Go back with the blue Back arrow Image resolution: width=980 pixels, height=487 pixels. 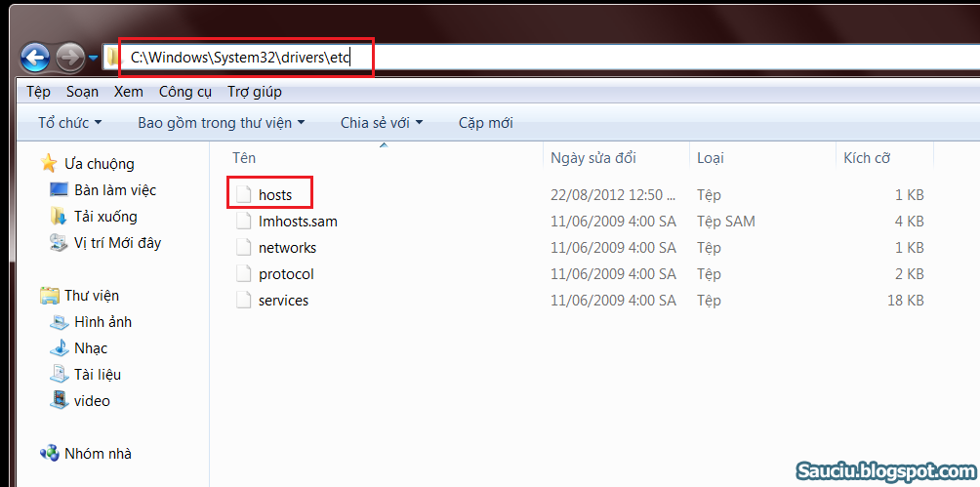[x=35, y=59]
